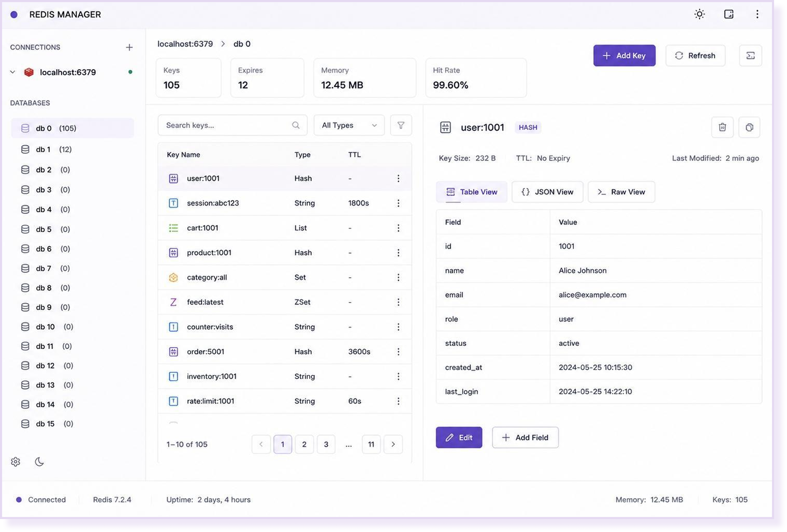
Task: Go to page 3 of keys
Action: point(326,444)
